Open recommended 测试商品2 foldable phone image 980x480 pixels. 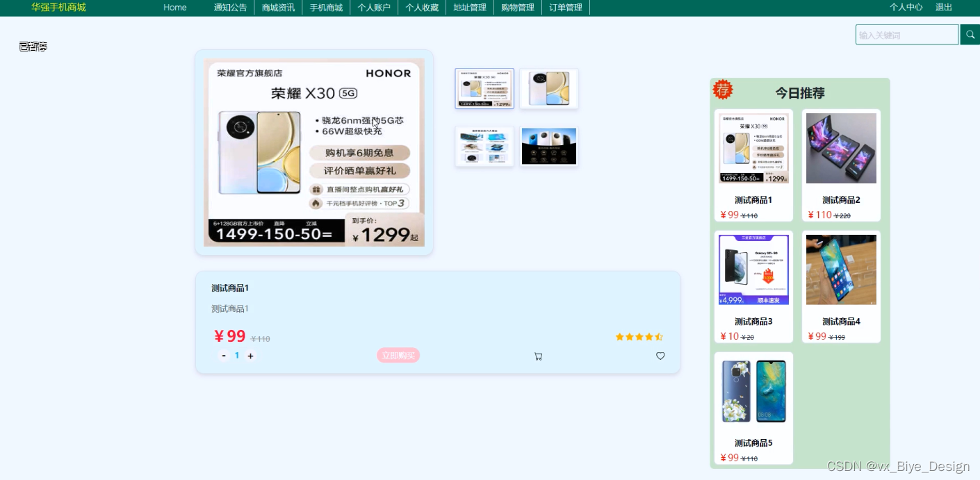pyautogui.click(x=841, y=149)
